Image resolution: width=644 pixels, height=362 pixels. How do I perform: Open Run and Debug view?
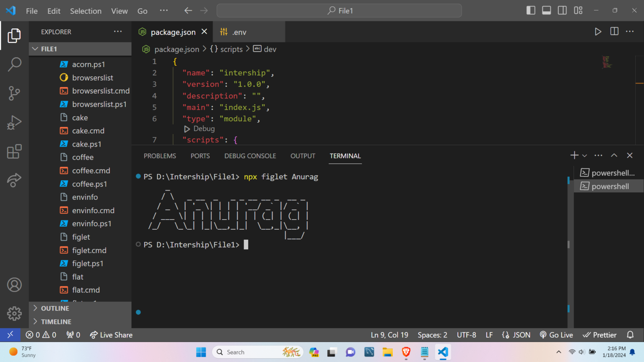[14, 123]
